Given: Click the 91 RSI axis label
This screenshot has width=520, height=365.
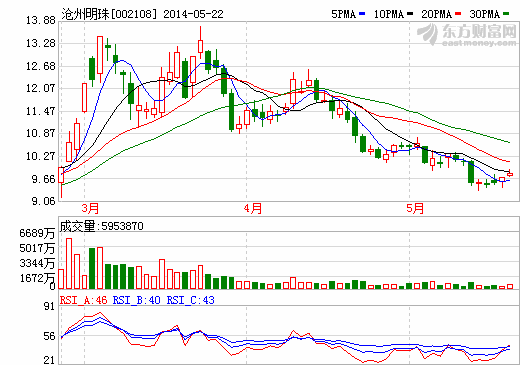Looking at the screenshot, I should click(x=49, y=306).
